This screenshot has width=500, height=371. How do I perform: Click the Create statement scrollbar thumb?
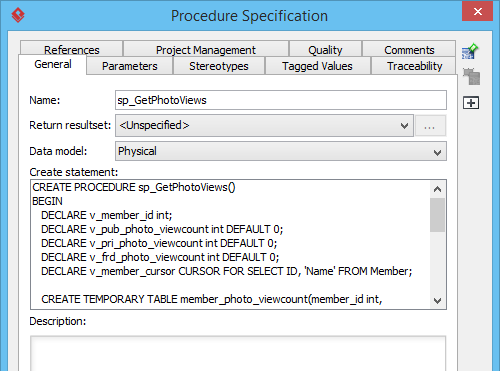[437, 215]
